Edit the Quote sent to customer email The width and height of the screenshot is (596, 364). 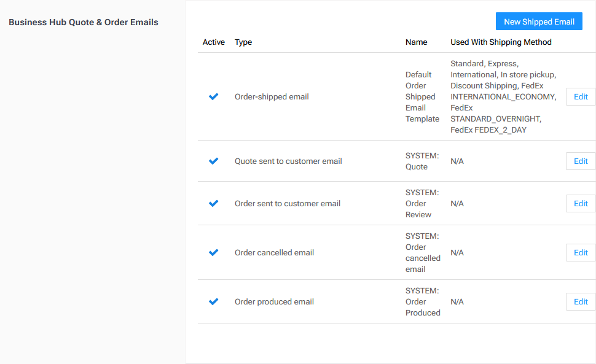pos(580,161)
